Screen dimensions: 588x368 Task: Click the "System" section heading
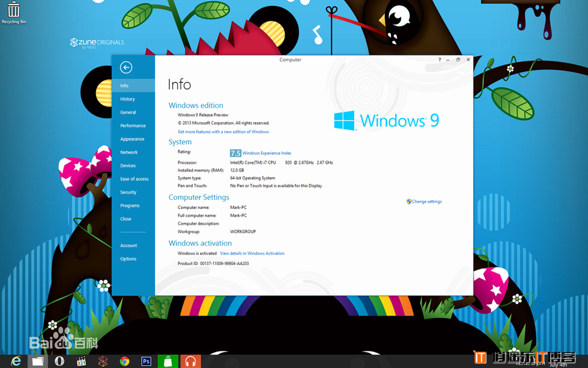click(x=180, y=142)
